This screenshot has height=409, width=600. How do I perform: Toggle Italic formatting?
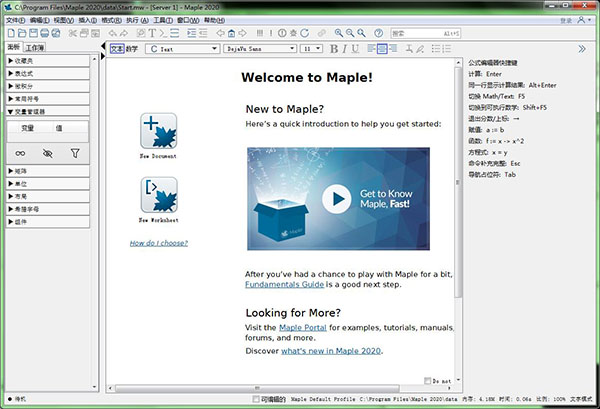click(x=344, y=49)
